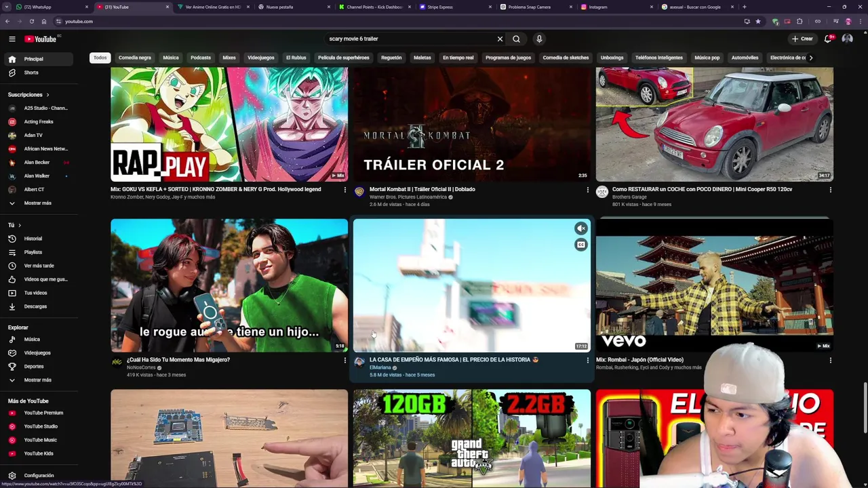Select the Podcasts filter chip
The height and width of the screenshot is (488, 868).
(x=201, y=58)
